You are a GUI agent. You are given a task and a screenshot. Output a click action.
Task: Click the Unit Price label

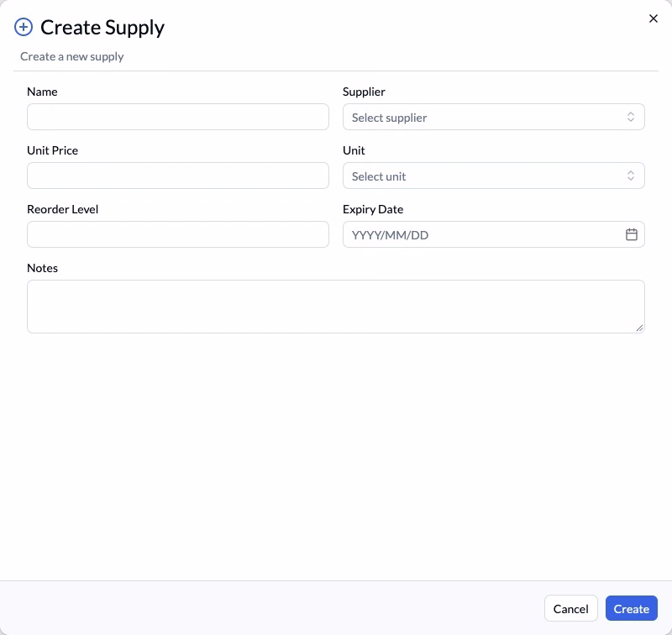52,150
